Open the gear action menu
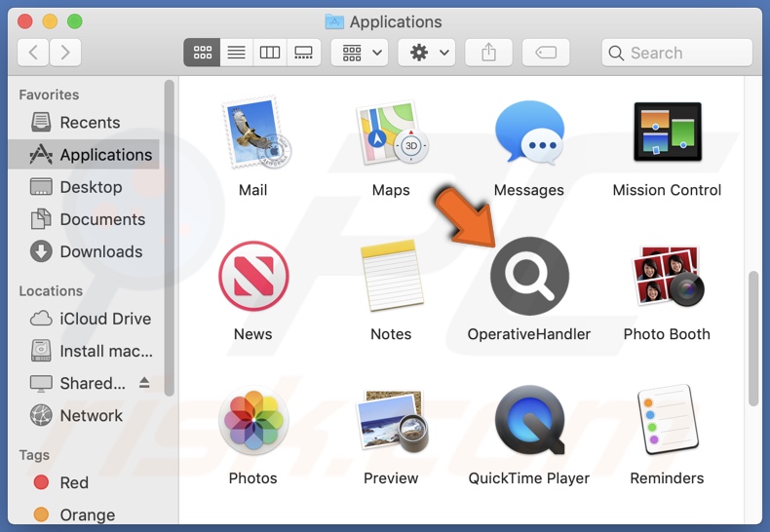This screenshot has width=770, height=532. 426,52
